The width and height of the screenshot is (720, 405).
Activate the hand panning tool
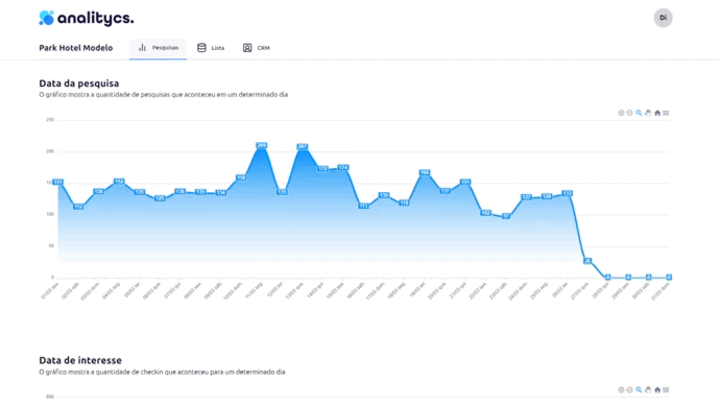[648, 113]
